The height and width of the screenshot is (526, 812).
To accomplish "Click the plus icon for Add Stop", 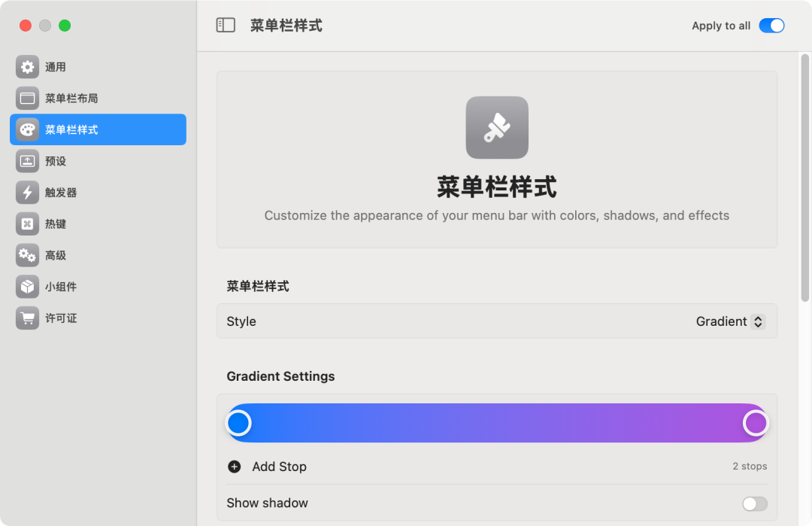I will [x=234, y=467].
